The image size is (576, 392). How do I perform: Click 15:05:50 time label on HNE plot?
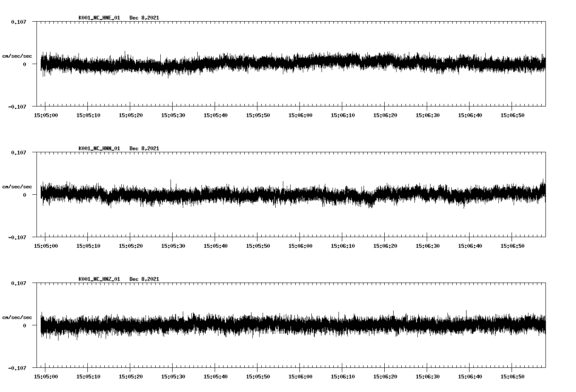[x=258, y=115]
